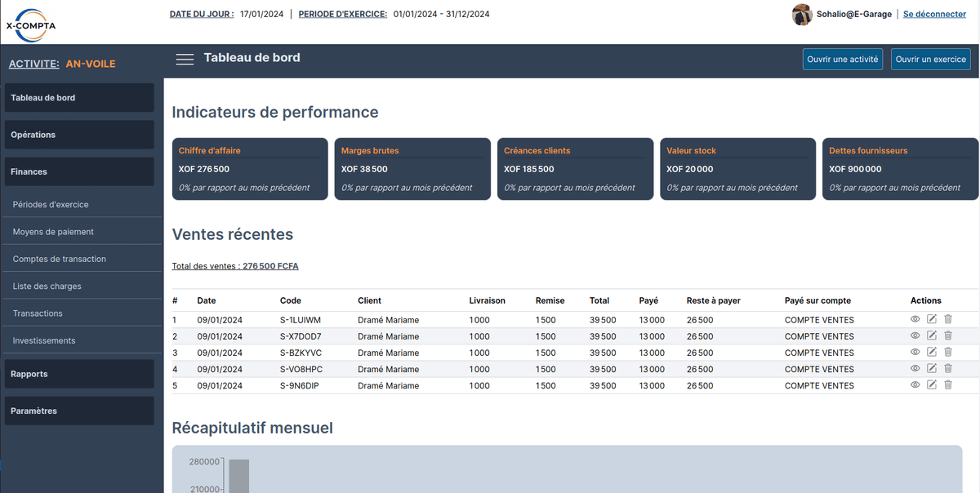Edit sale S-9N6DIP using pencil icon
The height and width of the screenshot is (493, 980).
tap(932, 384)
